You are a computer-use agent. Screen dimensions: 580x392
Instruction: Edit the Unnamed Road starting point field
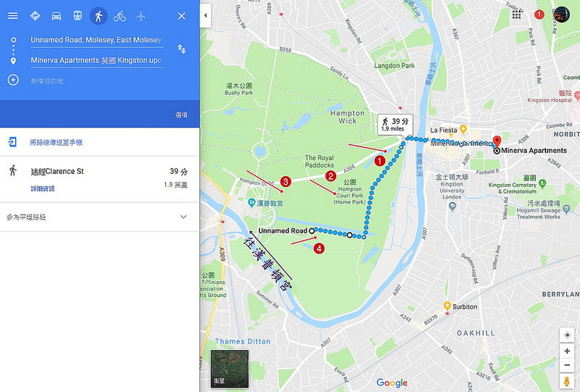click(x=97, y=40)
